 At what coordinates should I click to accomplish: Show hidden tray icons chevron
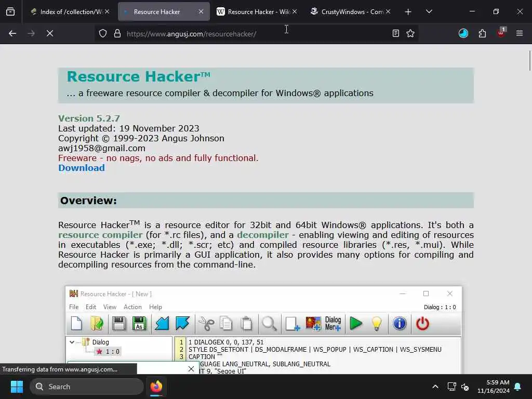click(435, 387)
